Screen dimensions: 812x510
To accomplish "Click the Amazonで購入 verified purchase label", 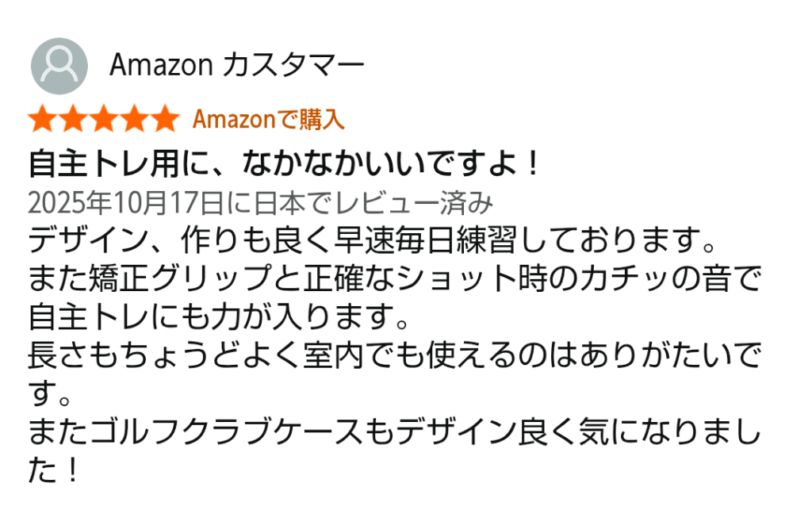I will click(x=268, y=120).
